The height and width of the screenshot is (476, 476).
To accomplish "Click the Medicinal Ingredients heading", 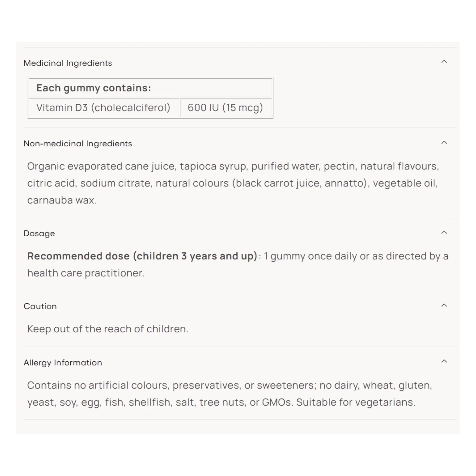I will 68,63.
